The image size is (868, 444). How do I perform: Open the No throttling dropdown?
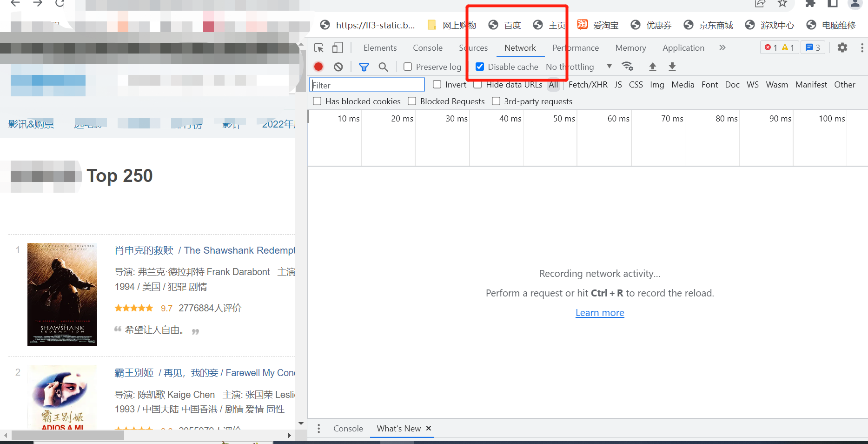tap(579, 67)
